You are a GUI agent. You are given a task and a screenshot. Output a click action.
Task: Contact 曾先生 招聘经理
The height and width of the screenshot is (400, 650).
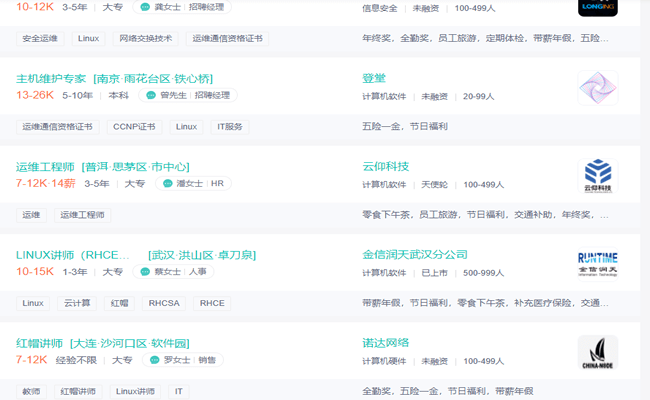(188, 95)
